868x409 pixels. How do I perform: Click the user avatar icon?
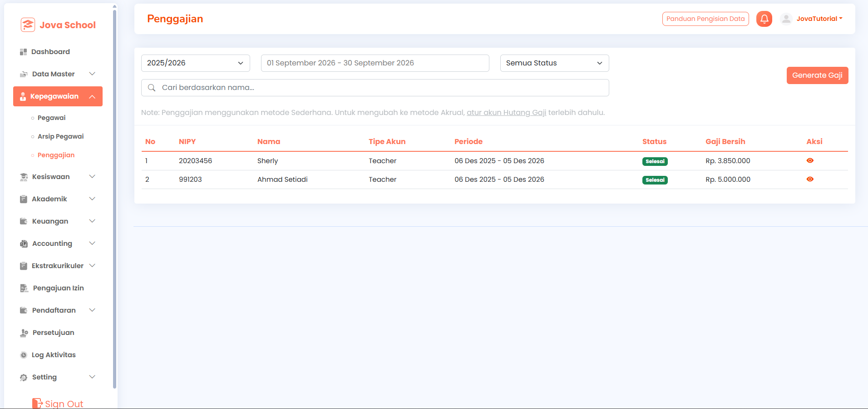[x=786, y=19]
